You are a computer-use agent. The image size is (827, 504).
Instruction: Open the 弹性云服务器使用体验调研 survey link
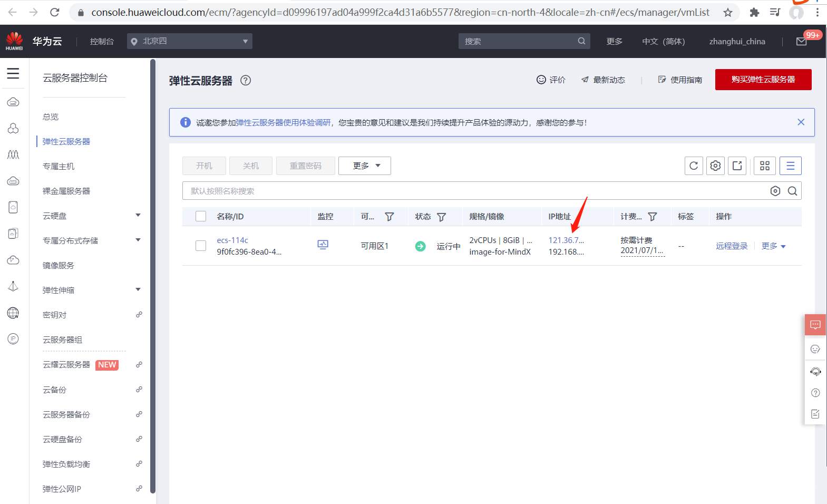pyautogui.click(x=283, y=122)
